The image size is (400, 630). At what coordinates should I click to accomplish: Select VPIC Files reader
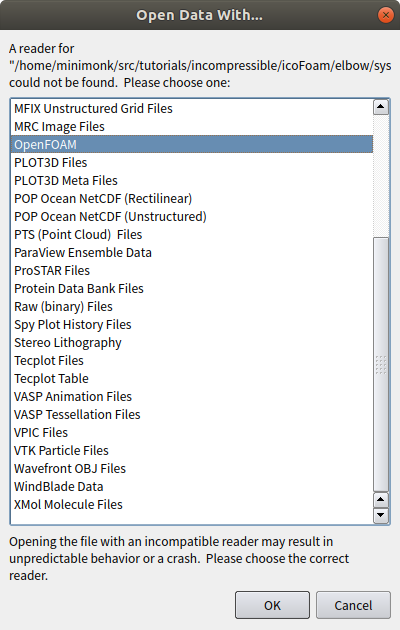click(x=192, y=432)
